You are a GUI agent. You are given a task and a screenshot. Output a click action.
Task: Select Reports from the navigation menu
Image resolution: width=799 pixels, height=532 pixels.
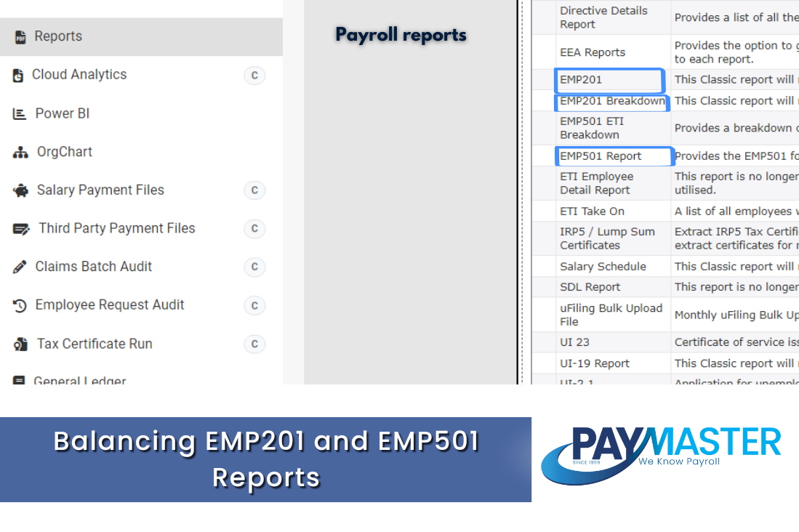pyautogui.click(x=57, y=36)
